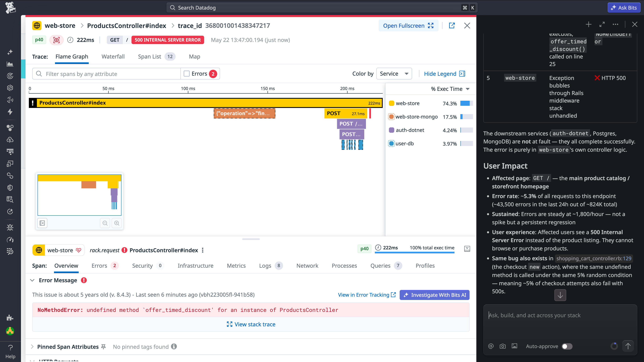Image resolution: width=644 pixels, height=362 pixels.
Task: Start a new Bits chat with plus icon
Action: pyautogui.click(x=588, y=24)
